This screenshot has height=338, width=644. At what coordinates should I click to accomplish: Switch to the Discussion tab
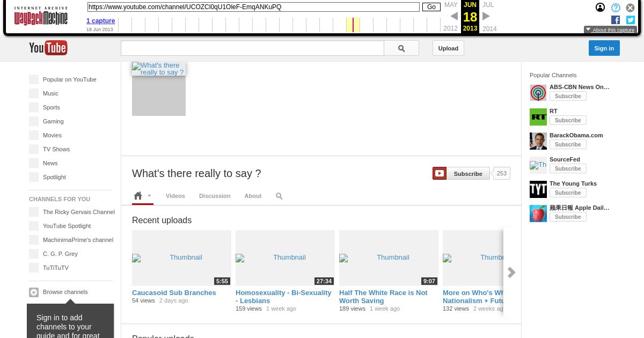215,196
